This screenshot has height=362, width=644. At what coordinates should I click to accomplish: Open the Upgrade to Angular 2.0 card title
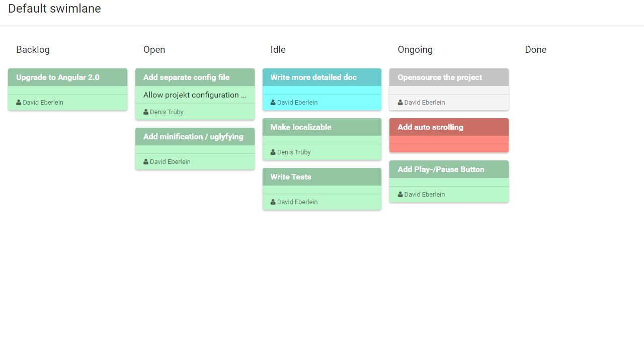coord(58,77)
